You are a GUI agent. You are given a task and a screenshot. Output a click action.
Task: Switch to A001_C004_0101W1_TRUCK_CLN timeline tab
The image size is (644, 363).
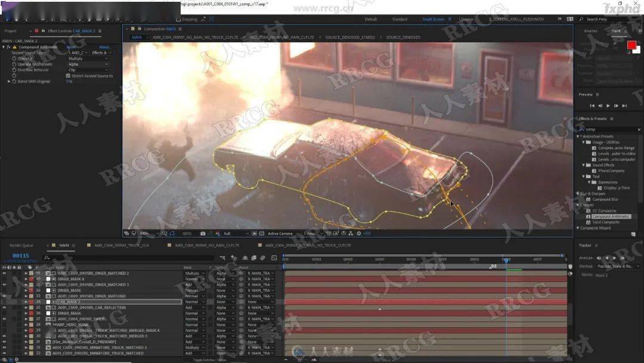click(122, 245)
